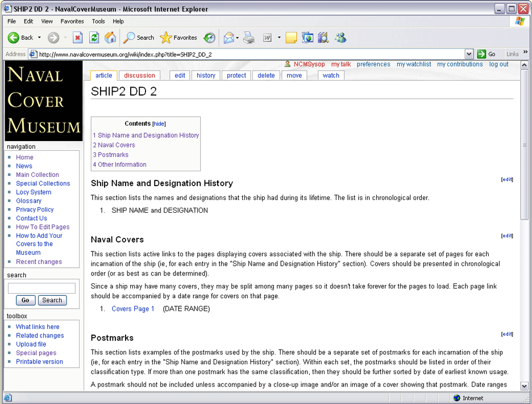Image resolution: width=532 pixels, height=404 pixels.
Task: Hide the Contents table via hide link
Action: (159, 123)
